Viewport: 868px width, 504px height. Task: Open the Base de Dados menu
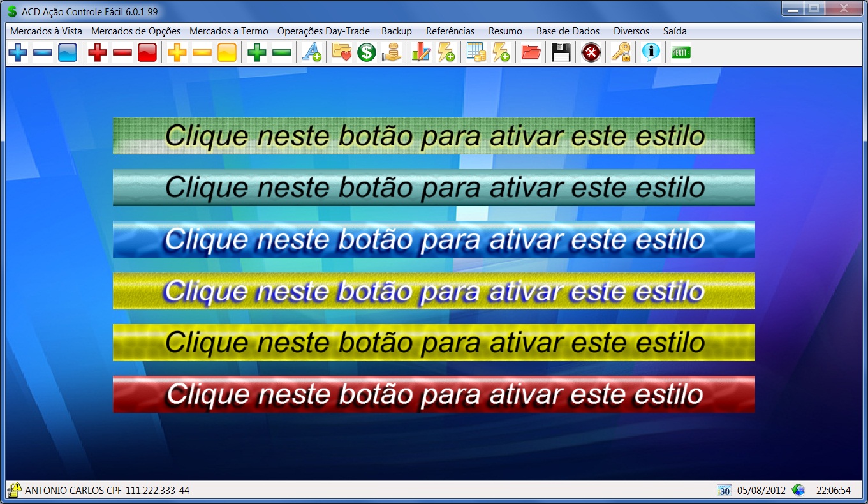click(568, 31)
